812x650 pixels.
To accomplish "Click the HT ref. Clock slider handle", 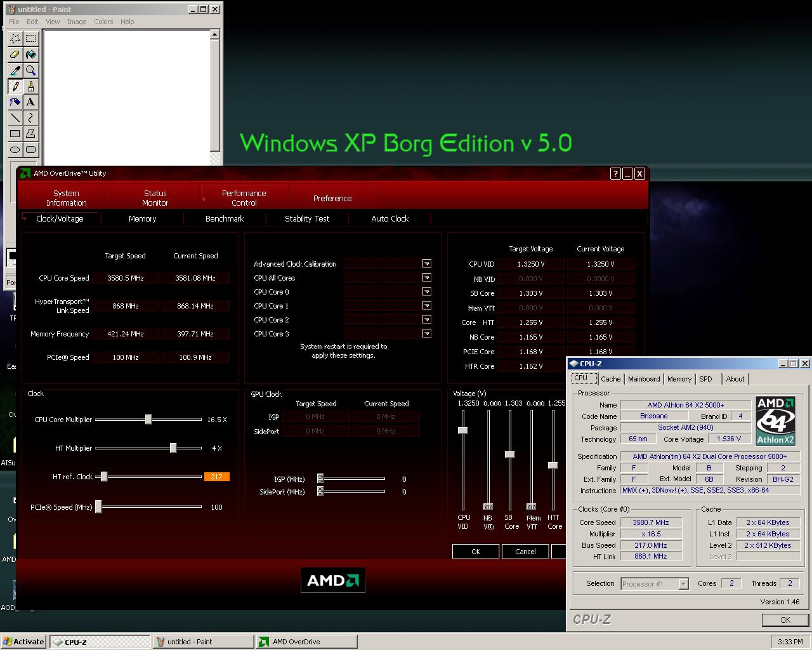I will pos(104,477).
